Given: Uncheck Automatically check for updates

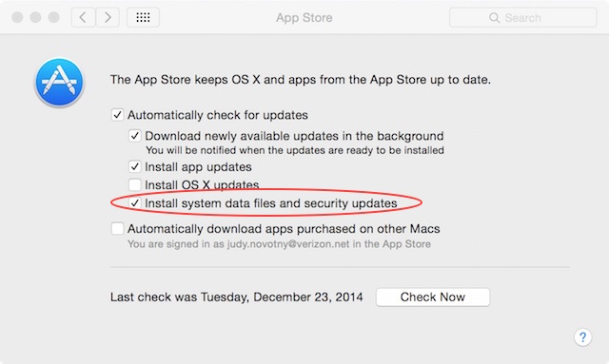Looking at the screenshot, I should [x=117, y=115].
